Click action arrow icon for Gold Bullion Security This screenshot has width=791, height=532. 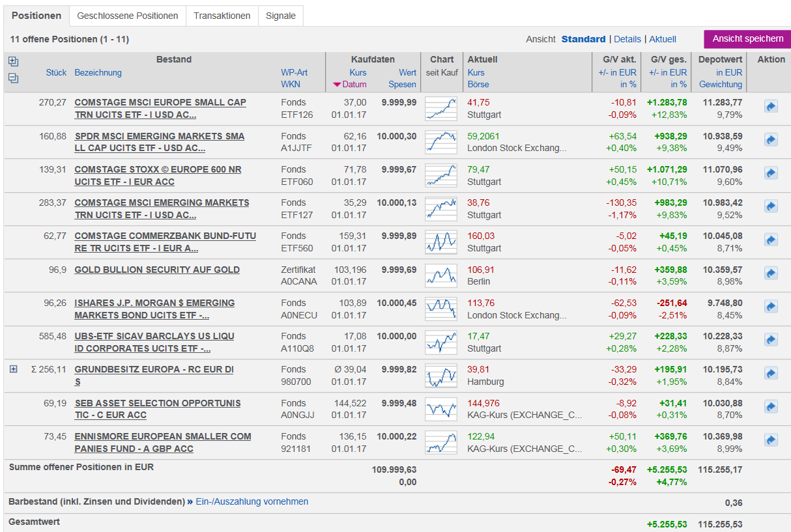coord(771,273)
